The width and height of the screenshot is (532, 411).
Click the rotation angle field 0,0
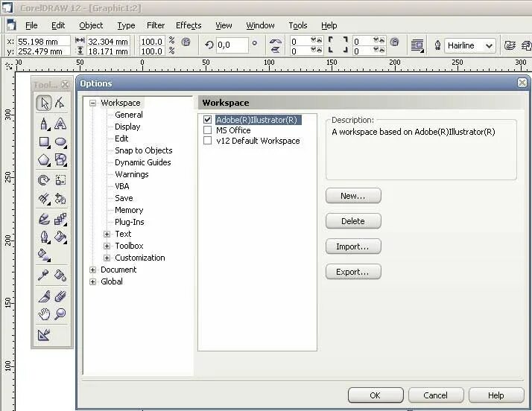coord(232,45)
